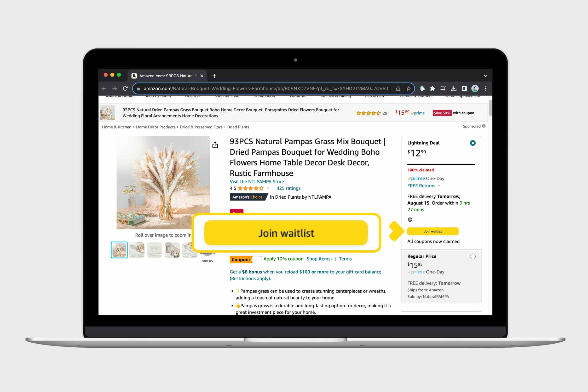
Task: Open the browser extensions puzzle icon
Action: pyautogui.click(x=433, y=89)
